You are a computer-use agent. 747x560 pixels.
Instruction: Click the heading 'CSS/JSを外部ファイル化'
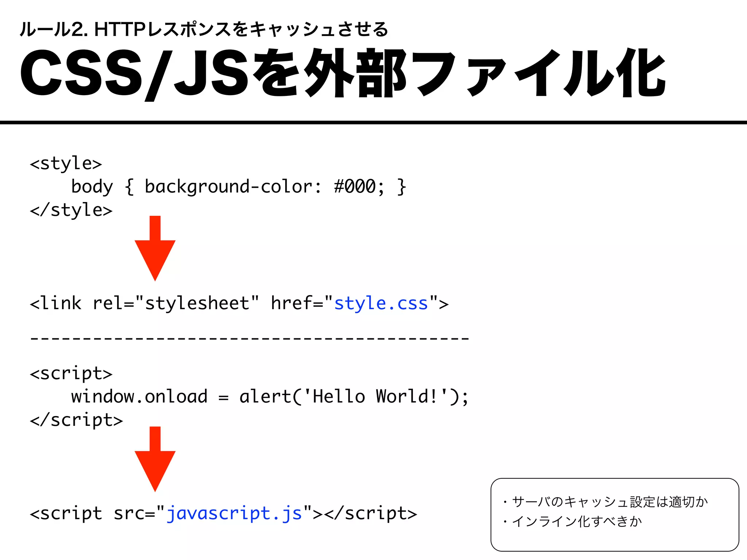343,74
